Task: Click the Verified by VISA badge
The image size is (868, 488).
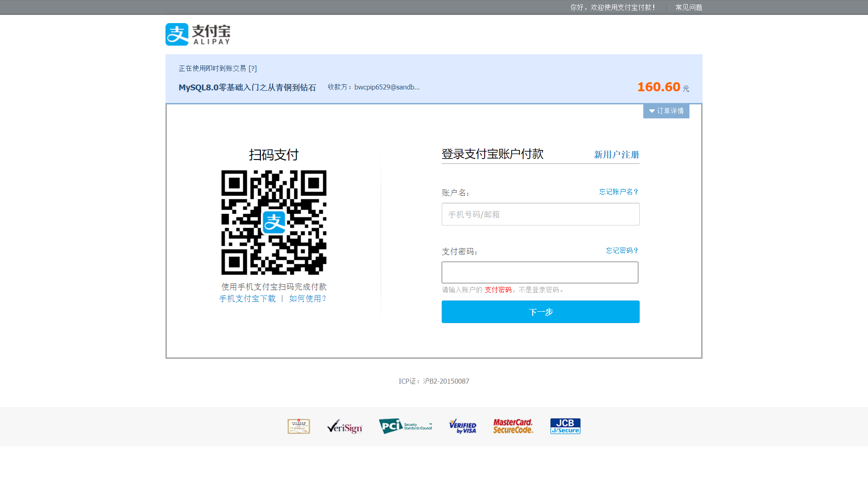Action: coord(462,426)
